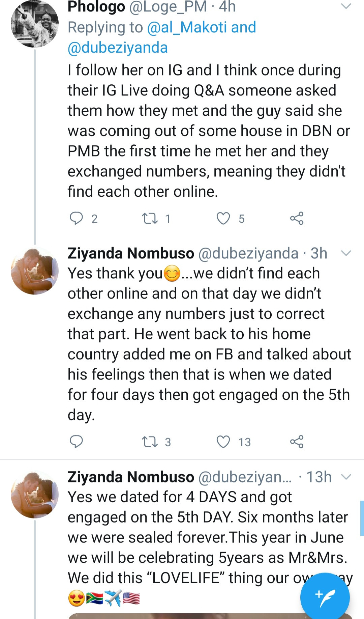The image size is (364, 619).
Task: Open the @dubeziyanda mention in reply header
Action: [118, 48]
